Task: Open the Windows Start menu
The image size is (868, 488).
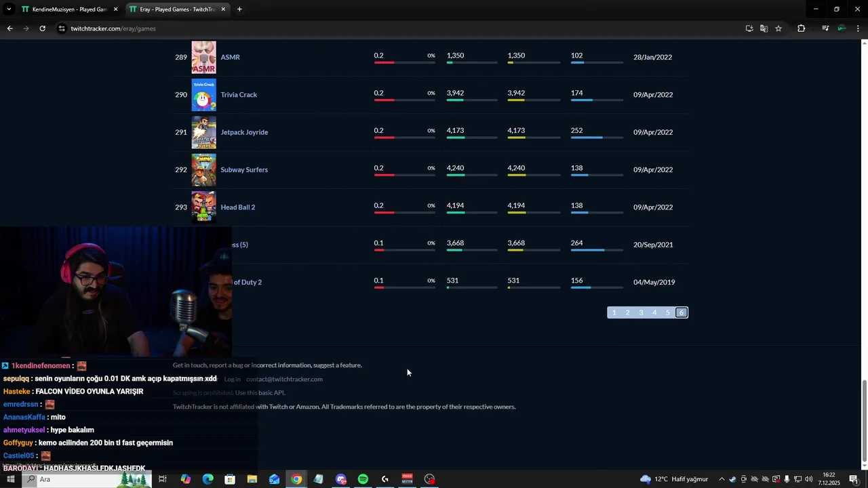Action: 10,479
